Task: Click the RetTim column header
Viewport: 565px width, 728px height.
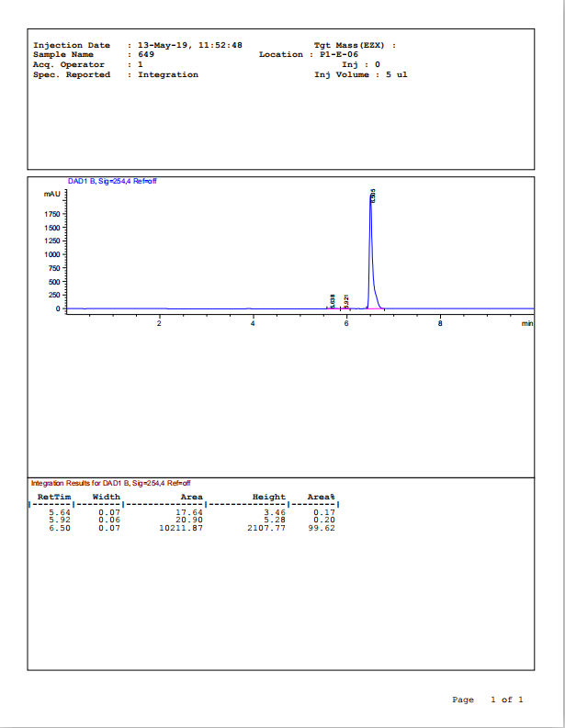Action: 53,497
